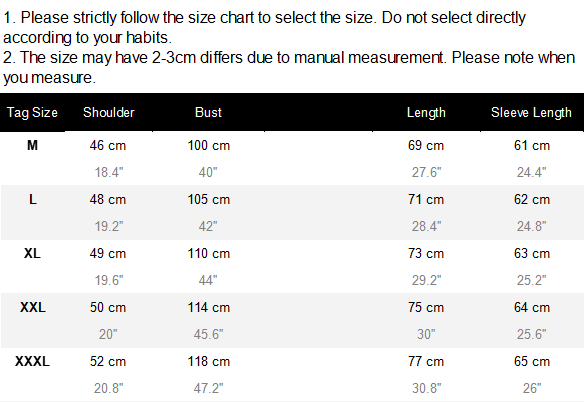This screenshot has height=403, width=584.
Task: Select the XXXL tag size row label
Action: [x=32, y=361]
